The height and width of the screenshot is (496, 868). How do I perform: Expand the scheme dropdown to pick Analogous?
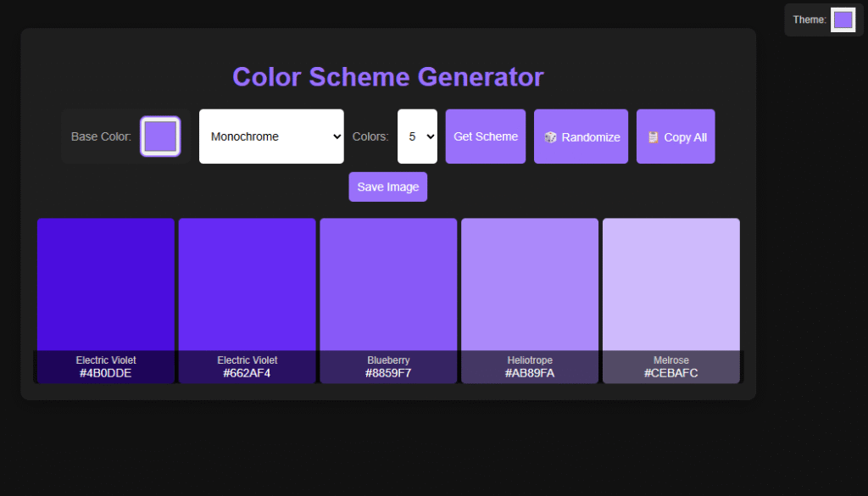click(x=271, y=136)
